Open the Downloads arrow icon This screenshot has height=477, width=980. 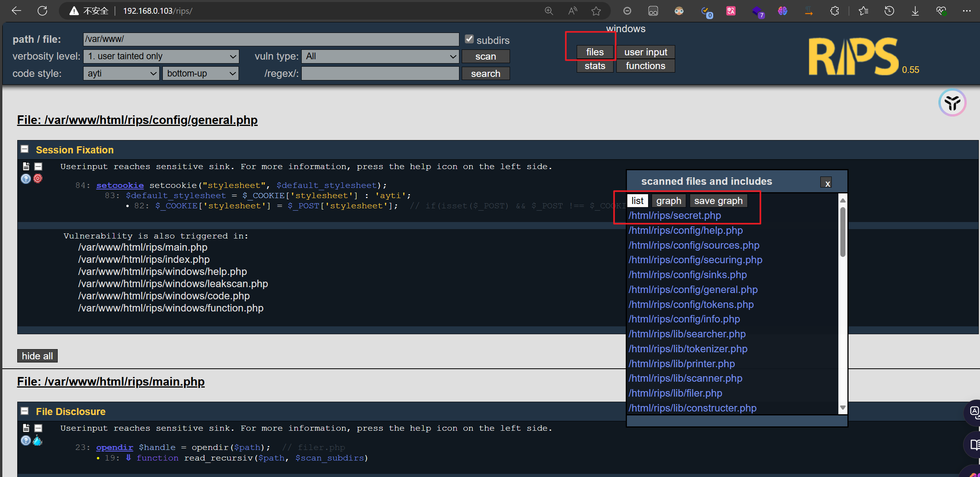(915, 11)
